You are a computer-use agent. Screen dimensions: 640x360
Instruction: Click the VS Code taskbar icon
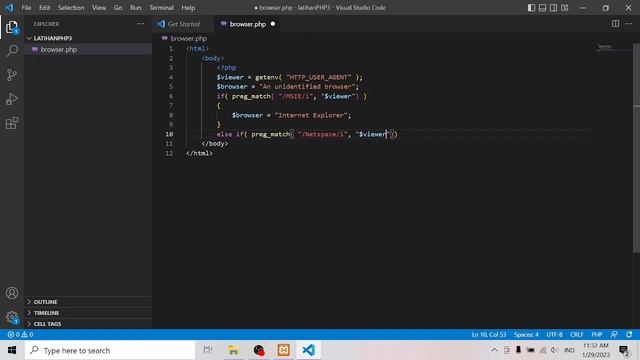coord(309,350)
